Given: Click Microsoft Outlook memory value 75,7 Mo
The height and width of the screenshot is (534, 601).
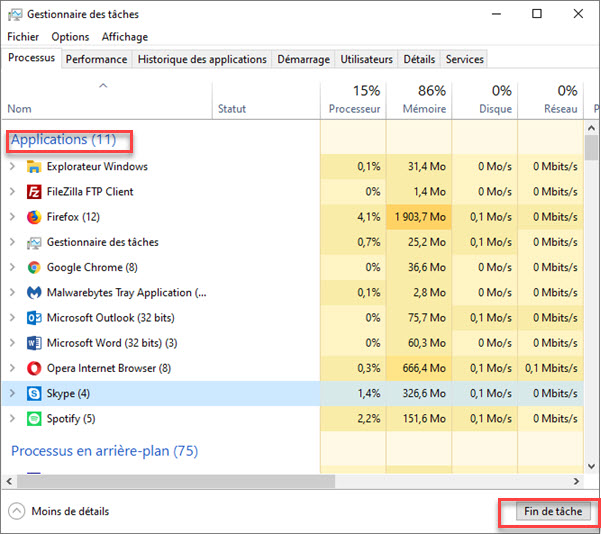Looking at the screenshot, I should pyautogui.click(x=427, y=318).
